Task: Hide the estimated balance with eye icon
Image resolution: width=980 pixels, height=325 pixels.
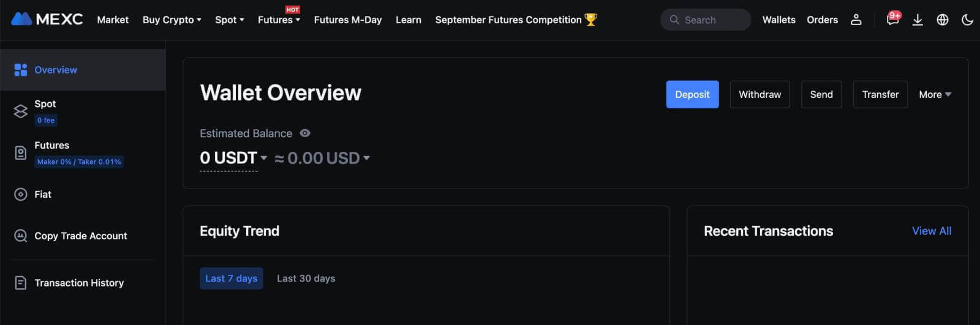Action: click(305, 133)
